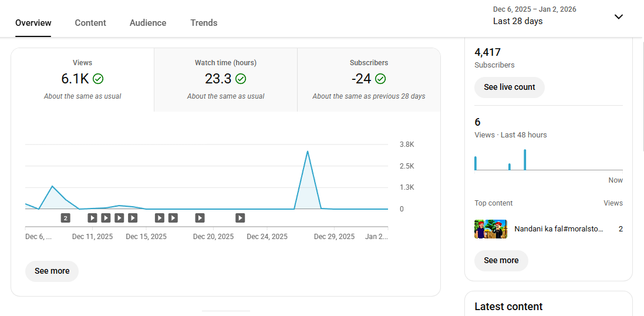Click See more under Top content
644x316 pixels.
pyautogui.click(x=501, y=260)
